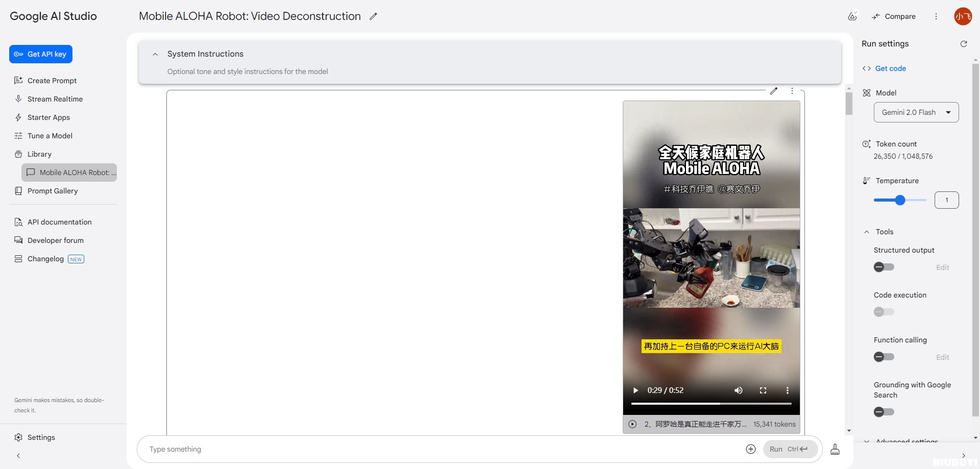Seek on the video progress bar

coord(711,404)
